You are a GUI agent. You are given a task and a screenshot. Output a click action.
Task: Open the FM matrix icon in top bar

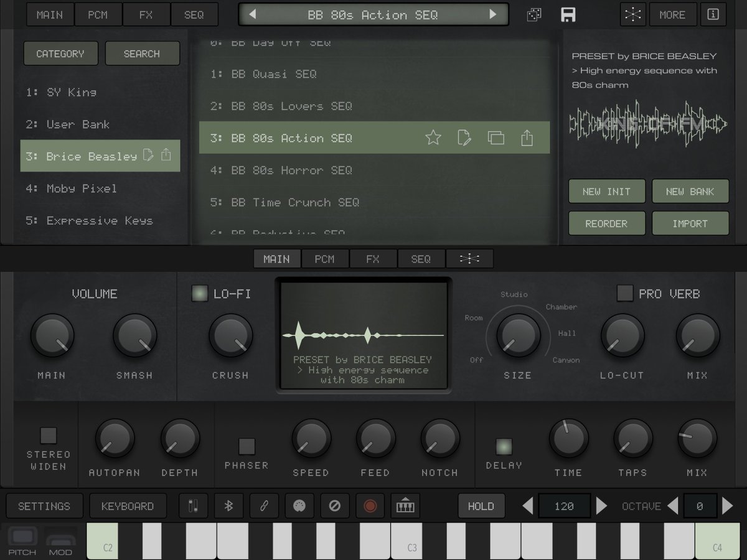pos(633,15)
